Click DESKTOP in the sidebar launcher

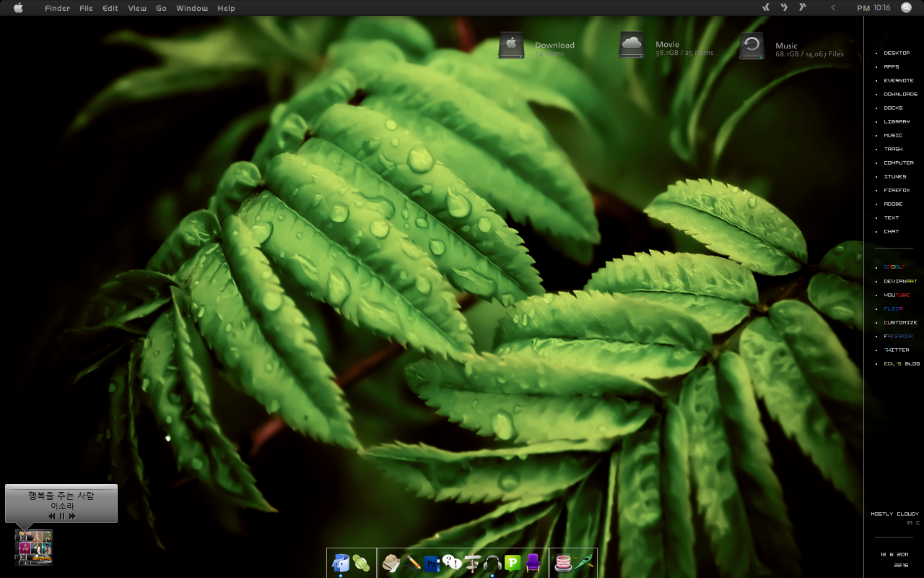click(x=897, y=53)
